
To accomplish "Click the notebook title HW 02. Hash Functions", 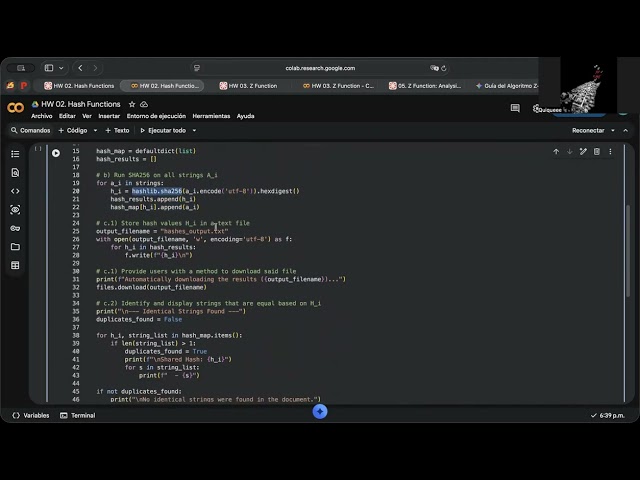I will pyautogui.click(x=81, y=104).
